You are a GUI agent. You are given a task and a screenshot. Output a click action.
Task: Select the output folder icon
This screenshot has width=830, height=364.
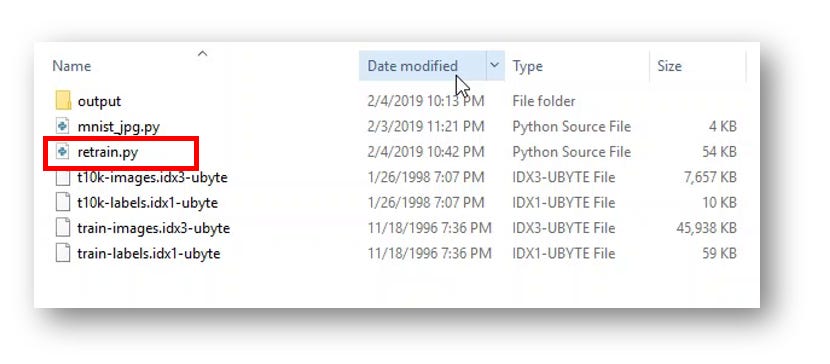tap(63, 101)
